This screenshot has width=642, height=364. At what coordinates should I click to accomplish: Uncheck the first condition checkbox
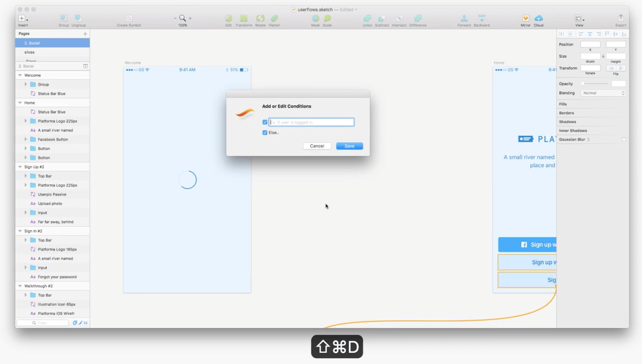[265, 122]
